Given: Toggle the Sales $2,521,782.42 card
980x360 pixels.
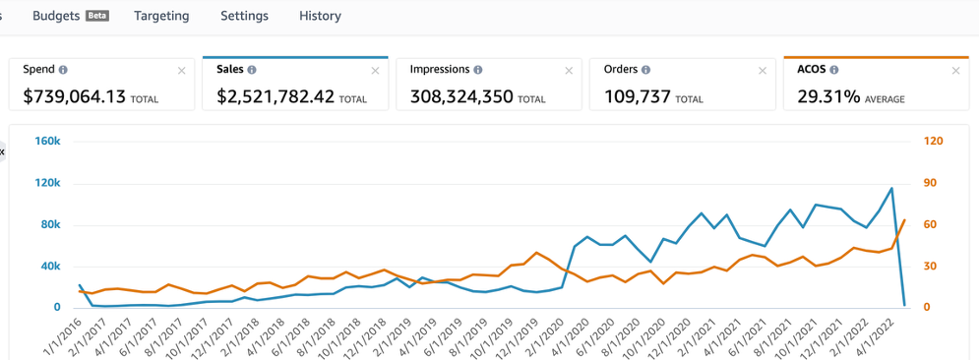Looking at the screenshot, I should point(295,84).
